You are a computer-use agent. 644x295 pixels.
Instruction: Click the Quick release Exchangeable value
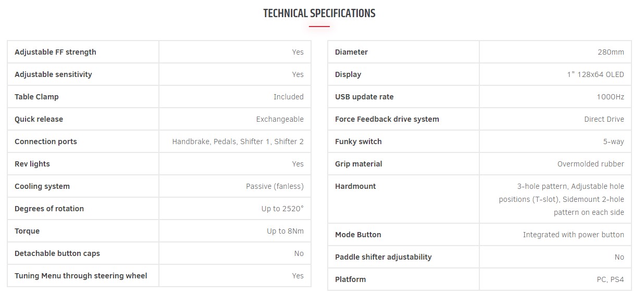tap(280, 119)
